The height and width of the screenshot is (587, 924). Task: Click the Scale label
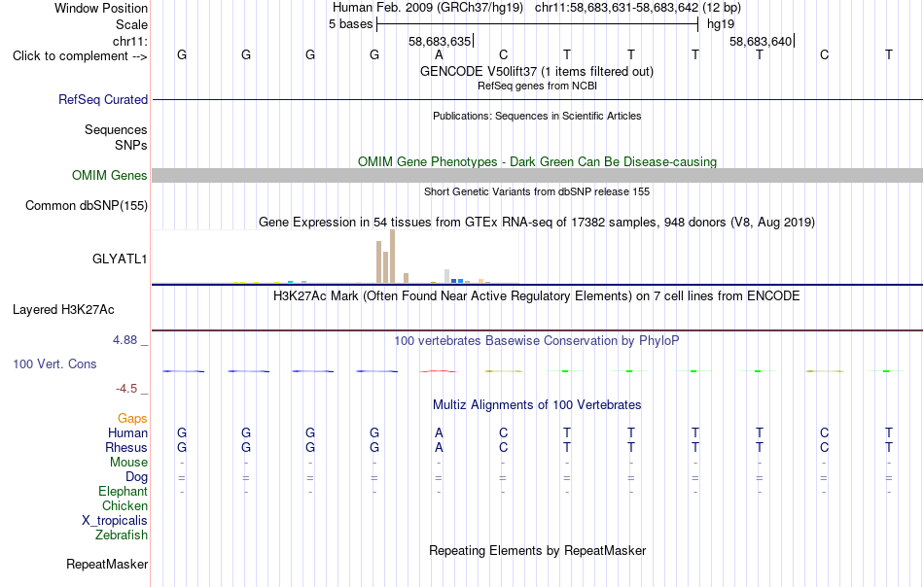[x=131, y=24]
